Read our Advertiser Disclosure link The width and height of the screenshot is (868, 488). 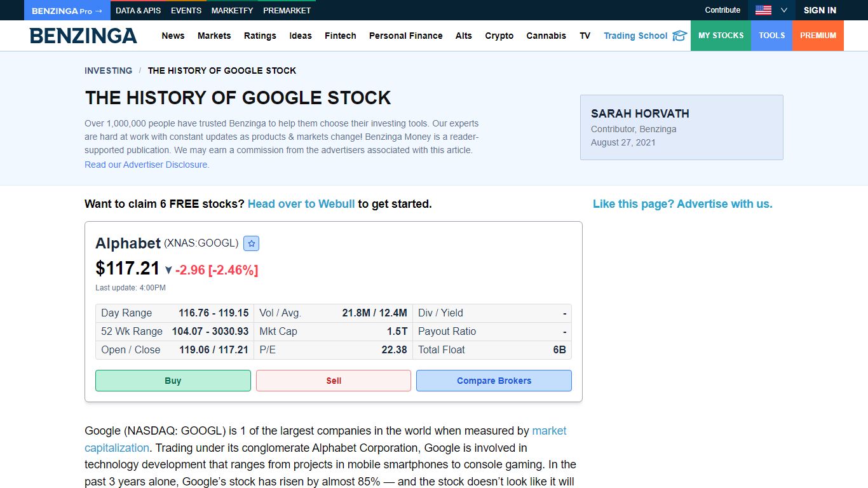tap(147, 165)
